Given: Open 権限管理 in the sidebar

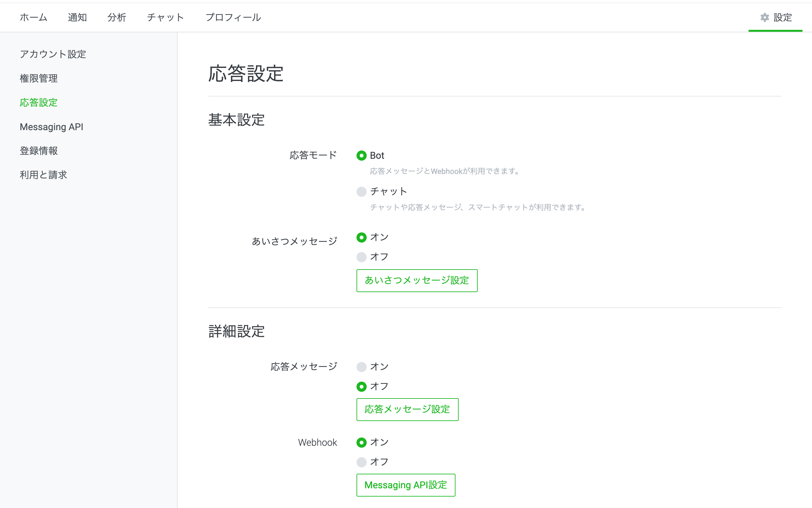Looking at the screenshot, I should [x=39, y=78].
